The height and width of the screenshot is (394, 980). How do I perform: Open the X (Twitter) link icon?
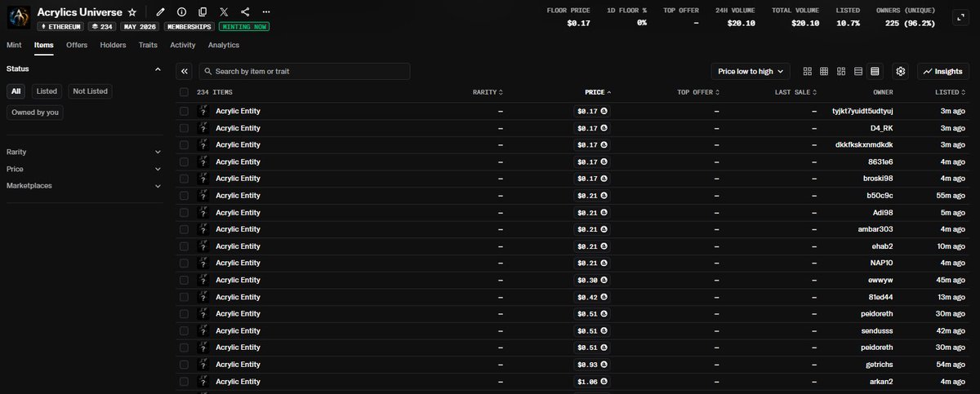tap(225, 12)
